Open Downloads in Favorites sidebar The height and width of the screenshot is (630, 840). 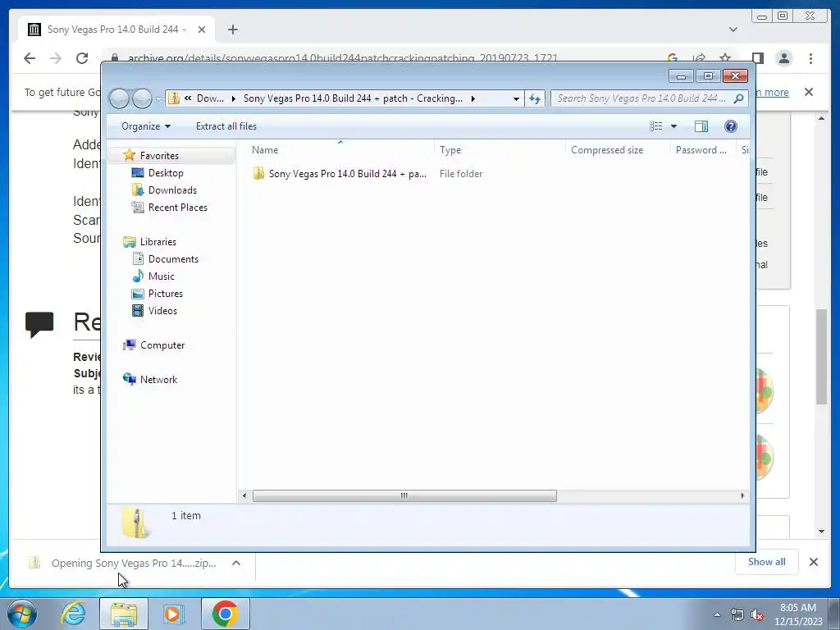(172, 190)
